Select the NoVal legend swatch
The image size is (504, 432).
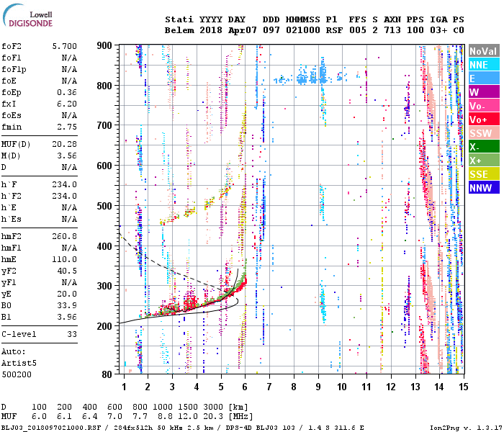click(x=484, y=51)
